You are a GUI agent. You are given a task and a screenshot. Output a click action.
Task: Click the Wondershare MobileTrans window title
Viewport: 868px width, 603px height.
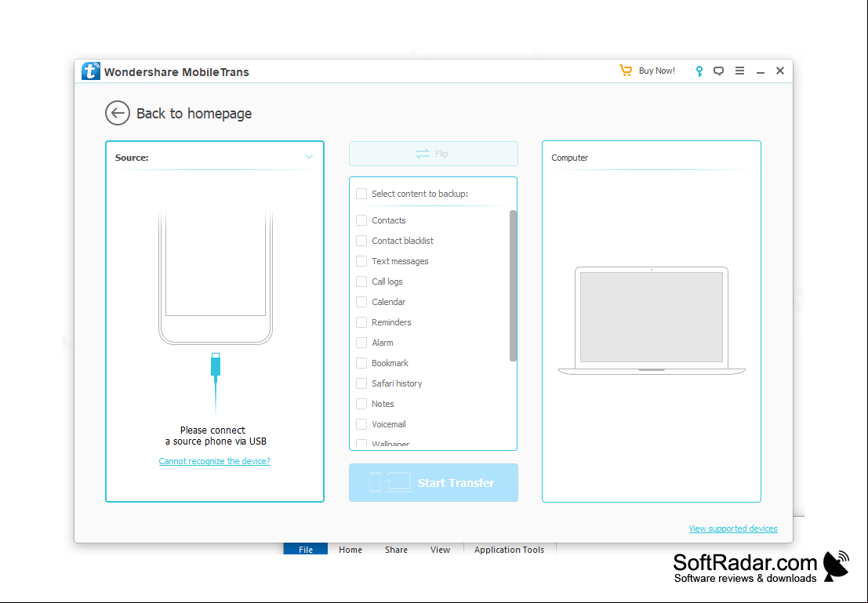(x=176, y=72)
